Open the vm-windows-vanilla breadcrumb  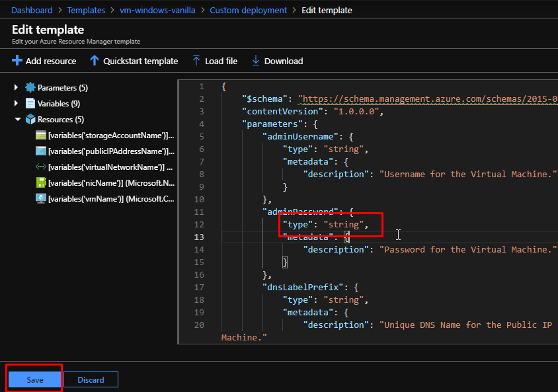pyautogui.click(x=157, y=11)
